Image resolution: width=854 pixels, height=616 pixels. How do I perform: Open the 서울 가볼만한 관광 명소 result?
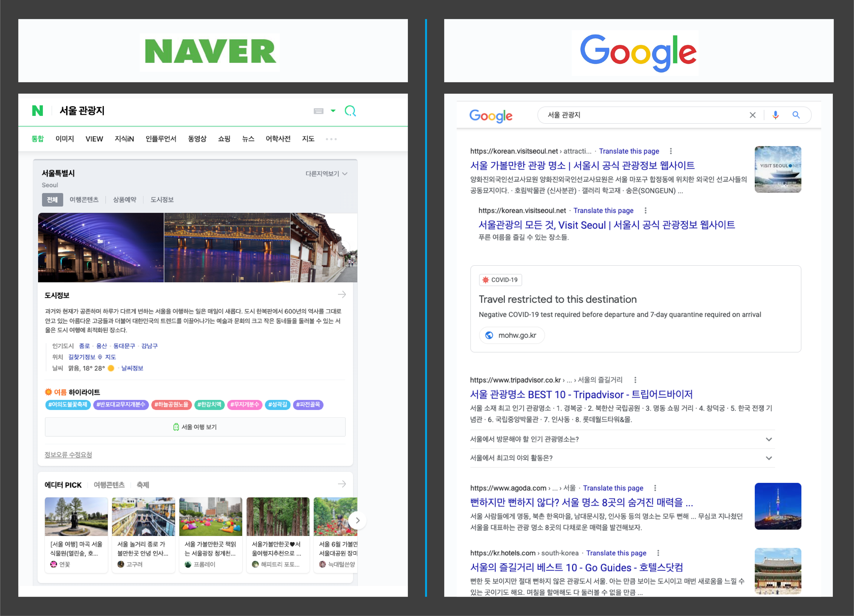tap(582, 165)
